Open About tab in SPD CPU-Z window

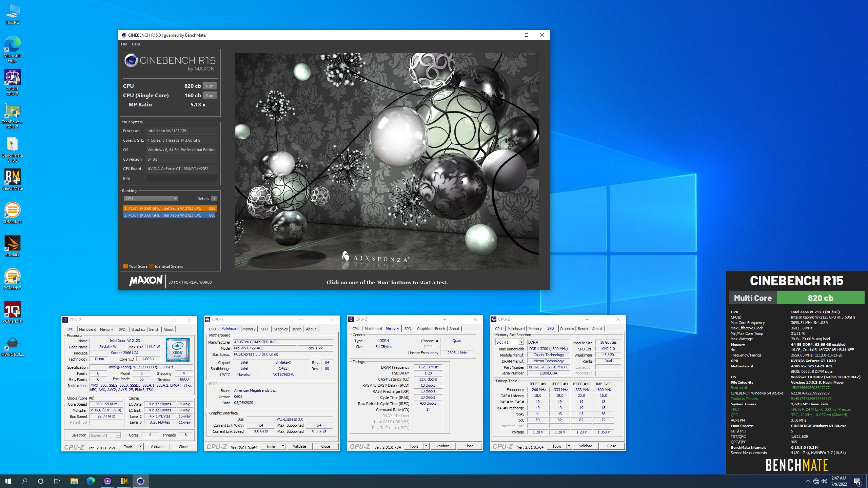tap(597, 329)
